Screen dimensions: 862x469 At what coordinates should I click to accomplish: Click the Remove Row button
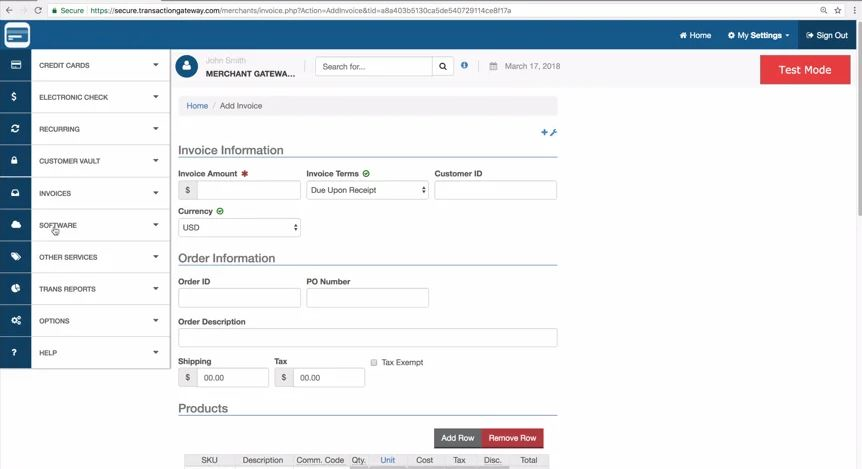[x=512, y=438]
